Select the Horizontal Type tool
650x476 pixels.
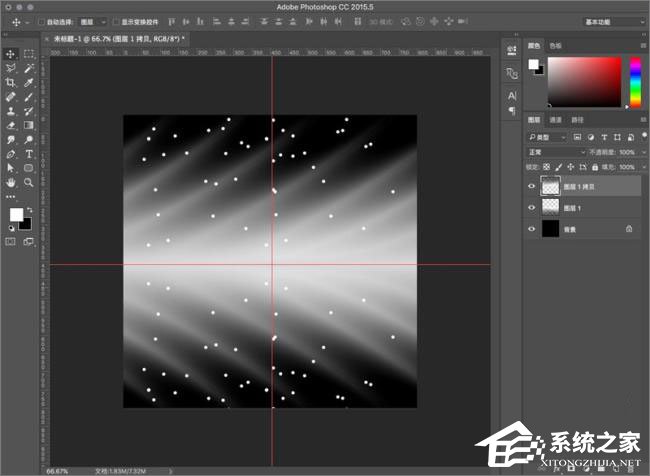(x=29, y=154)
